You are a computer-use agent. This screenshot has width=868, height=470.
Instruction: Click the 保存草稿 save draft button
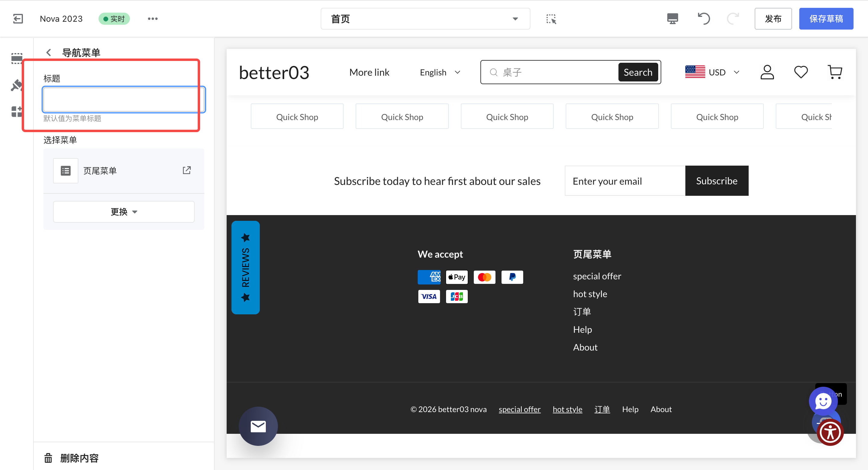(x=826, y=19)
